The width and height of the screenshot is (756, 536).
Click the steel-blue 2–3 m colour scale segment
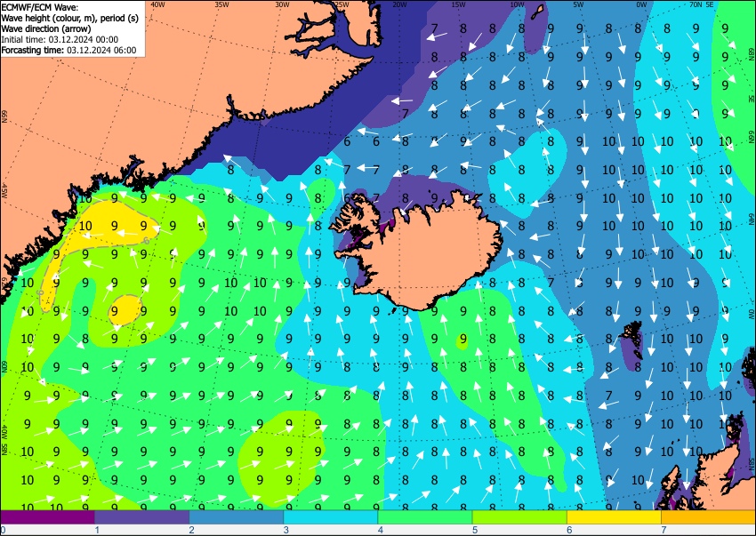pos(237,517)
